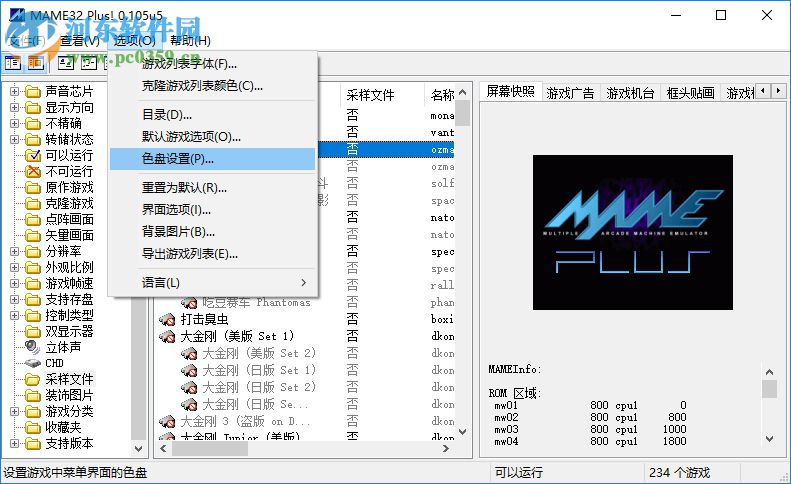
Task: Expand the 分辨率 tree node
Action: (14, 251)
